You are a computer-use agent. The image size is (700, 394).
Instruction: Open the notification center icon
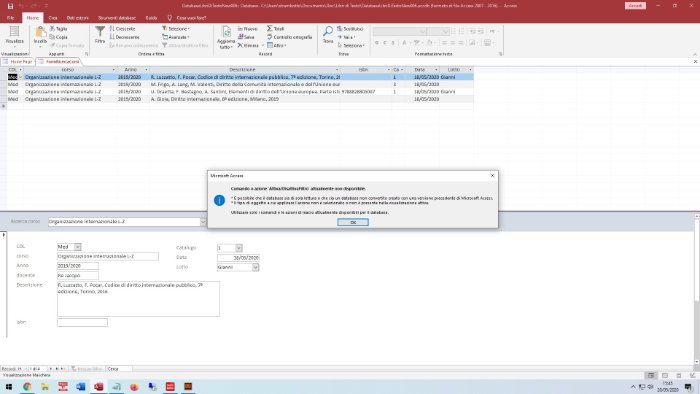click(688, 386)
